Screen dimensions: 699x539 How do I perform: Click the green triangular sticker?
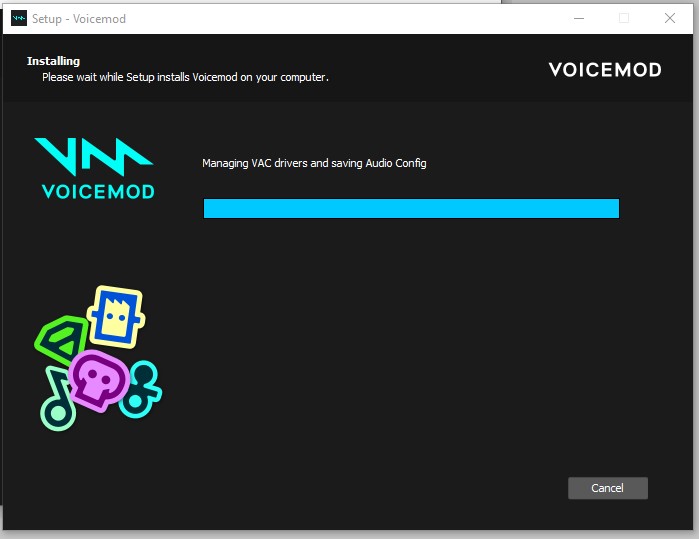[x=62, y=339]
